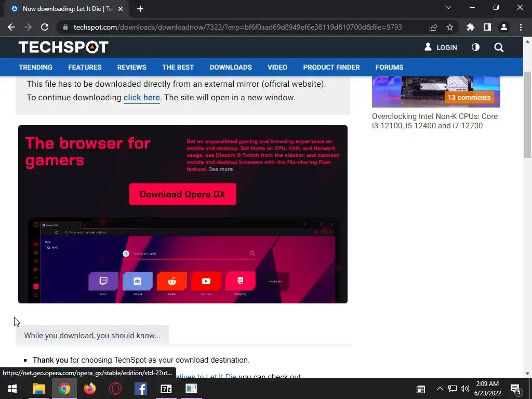
Task: Select the 'Now downloading: Let It Die' tab
Action: 64,9
